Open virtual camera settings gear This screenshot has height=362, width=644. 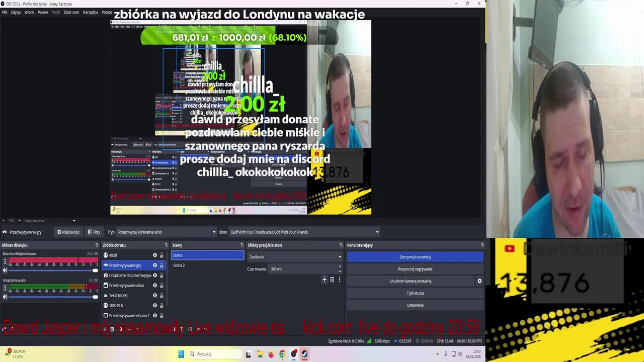click(x=479, y=281)
